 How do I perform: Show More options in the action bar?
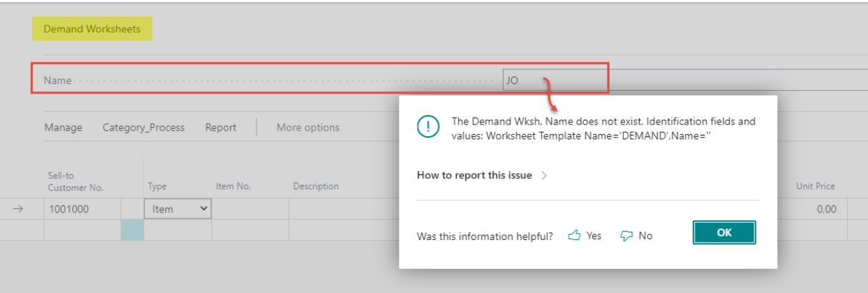point(307,127)
